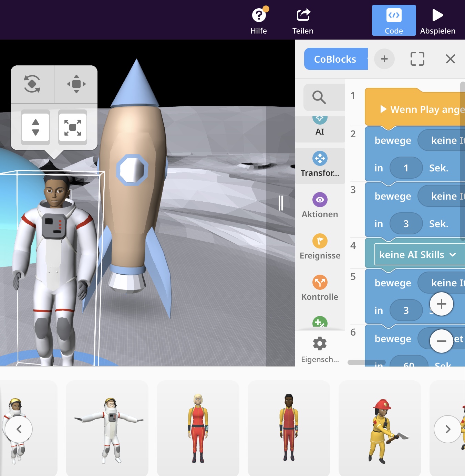Toggle the Code editor panel
Screen dimensions: 465x476
coord(394,21)
